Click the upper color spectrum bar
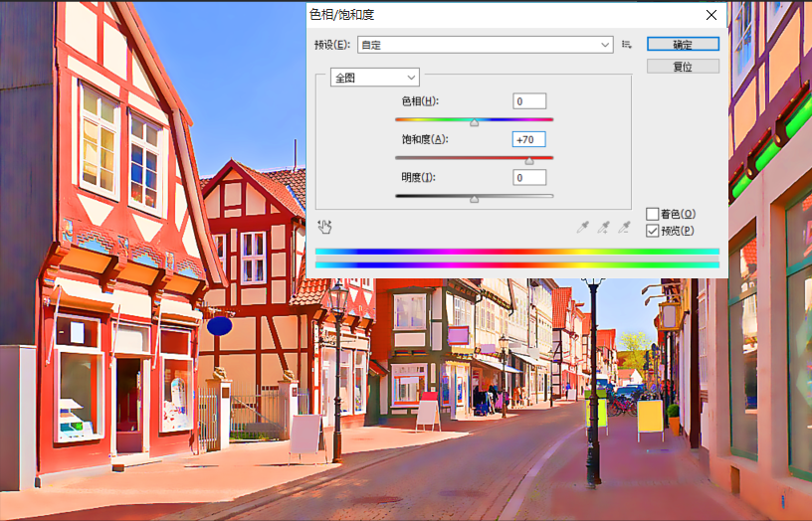 click(x=517, y=252)
